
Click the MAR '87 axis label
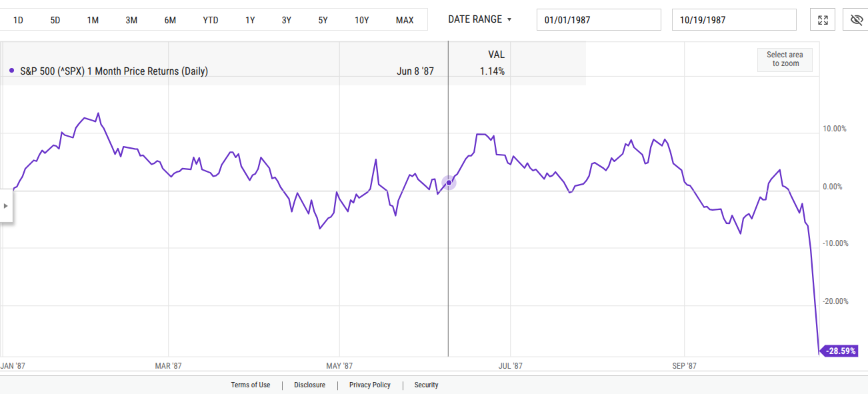pos(168,365)
